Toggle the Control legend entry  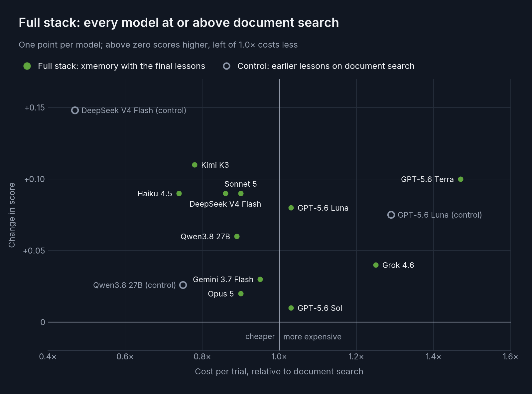pyautogui.click(x=319, y=66)
